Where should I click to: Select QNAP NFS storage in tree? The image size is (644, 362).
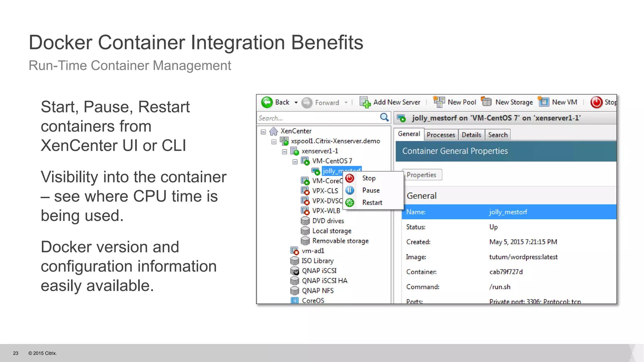318,291
